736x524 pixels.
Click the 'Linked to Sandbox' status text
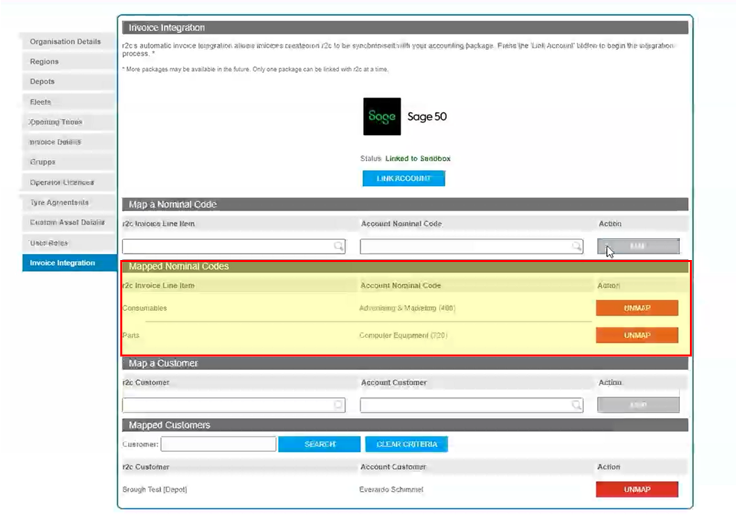(418, 159)
